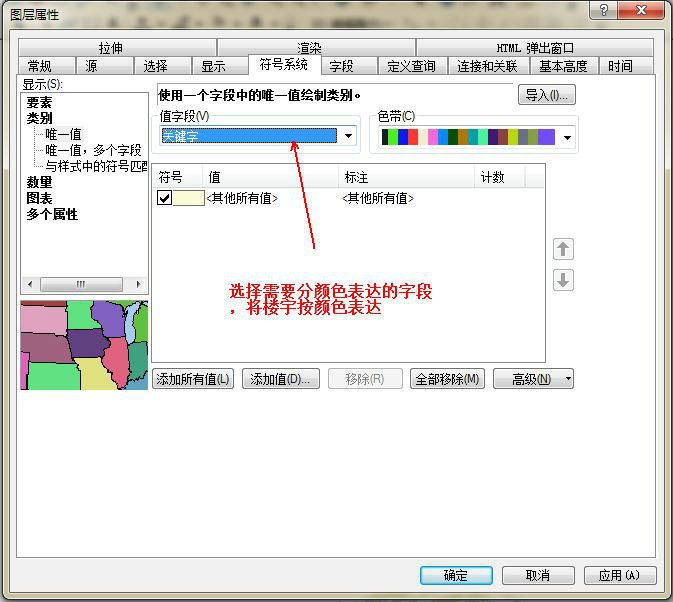Click 添加所有值(L) button

193,379
